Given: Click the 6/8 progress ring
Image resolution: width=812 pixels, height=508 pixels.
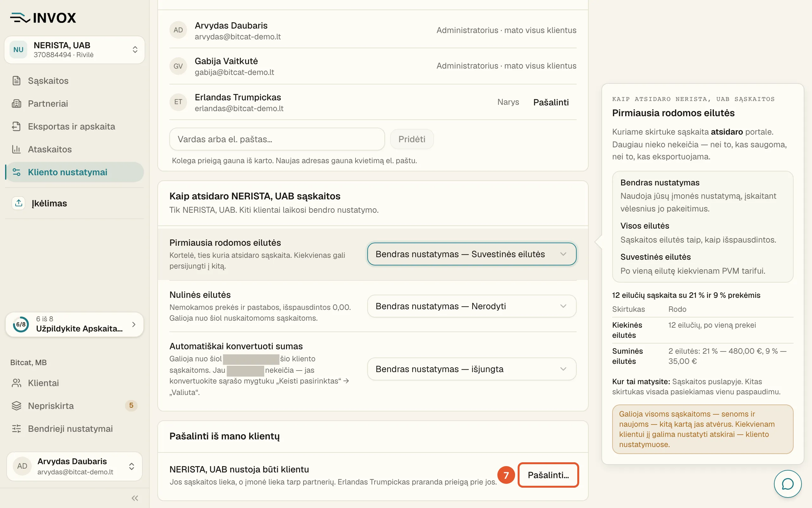Looking at the screenshot, I should 21,324.
